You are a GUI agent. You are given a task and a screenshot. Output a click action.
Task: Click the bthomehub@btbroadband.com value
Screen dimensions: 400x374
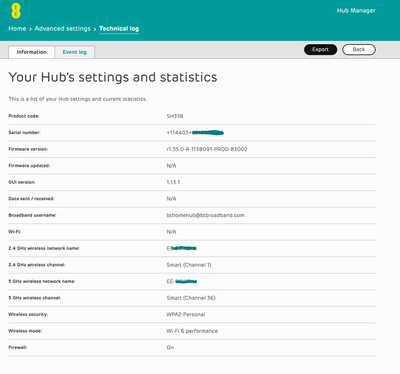pyautogui.click(x=206, y=215)
